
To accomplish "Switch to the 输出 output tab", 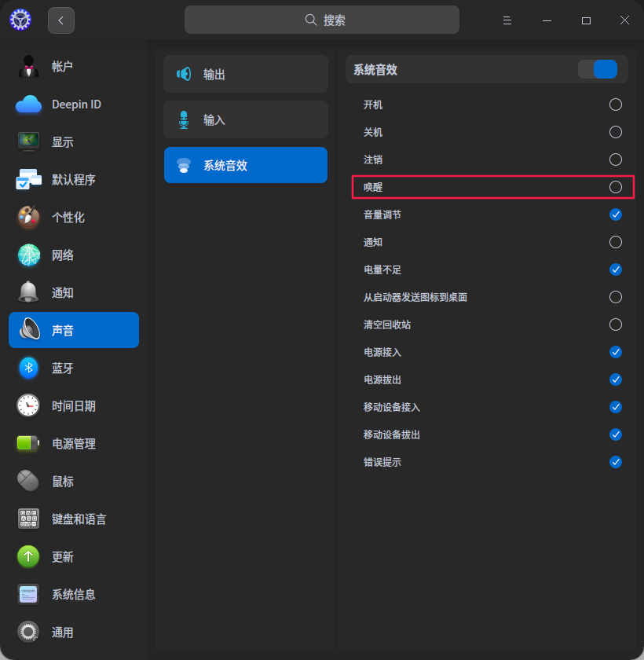I will 246,74.
